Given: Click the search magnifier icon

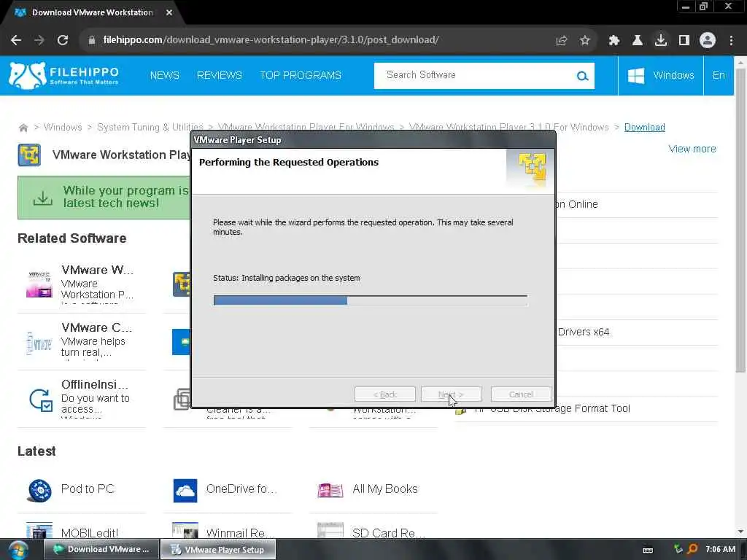Looking at the screenshot, I should pyautogui.click(x=582, y=76).
